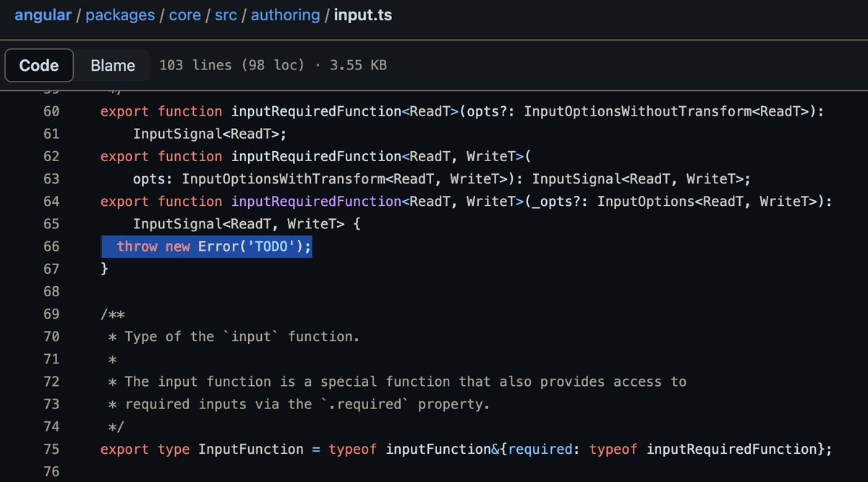Switch to the Code view
Image resolution: width=868 pixels, height=482 pixels.
click(x=38, y=65)
